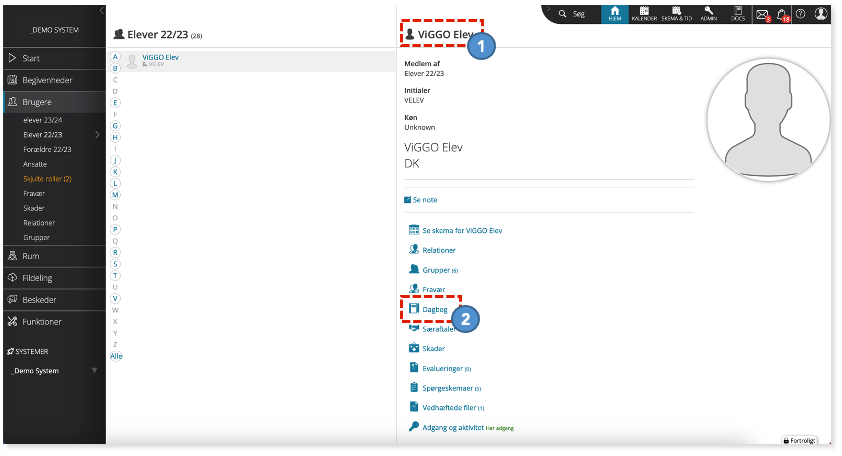Click the Søg search field
Viewport: 842px width, 456px height.
tap(579, 14)
